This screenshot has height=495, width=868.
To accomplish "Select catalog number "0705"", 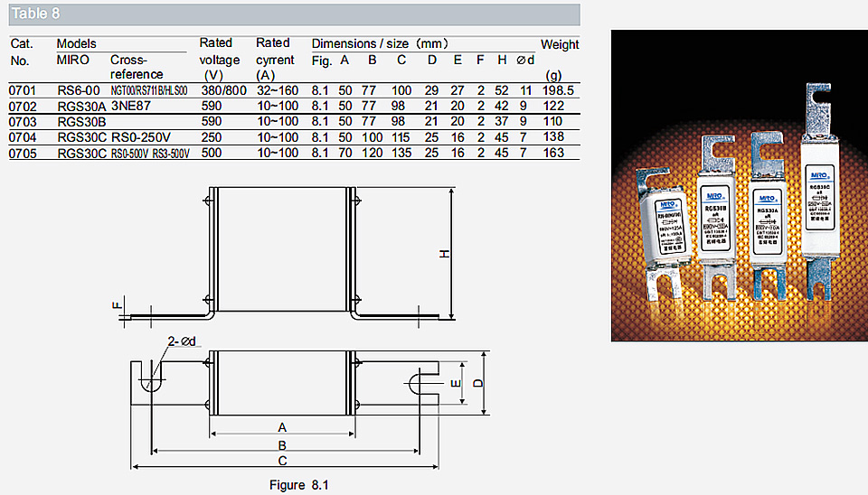I will coord(22,154).
